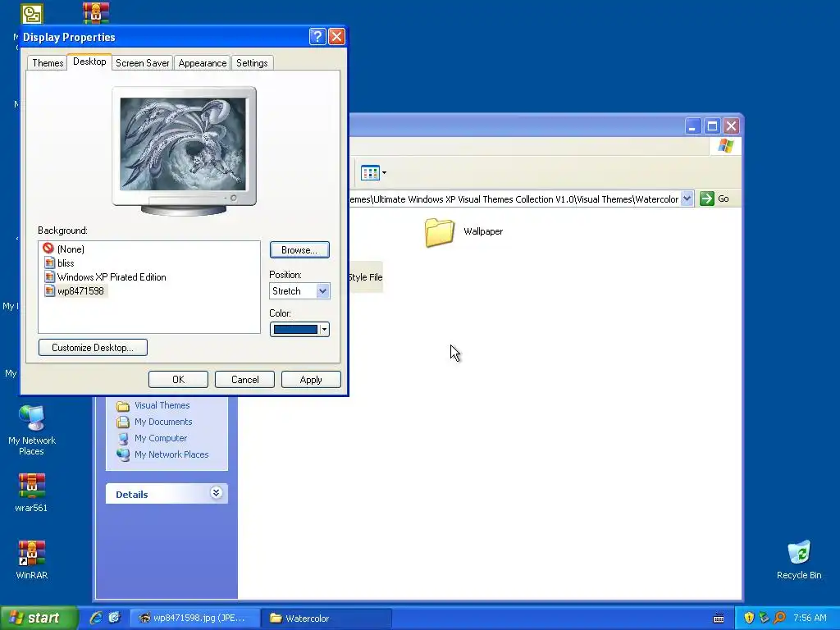The image size is (840, 630).
Task: Cancel the Display Properties dialog
Action: point(244,379)
